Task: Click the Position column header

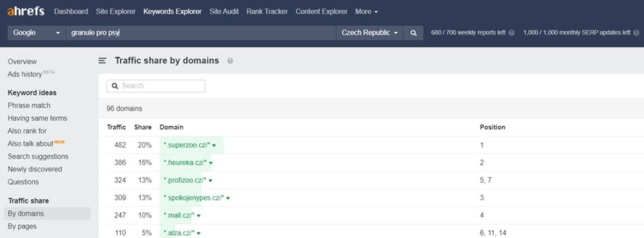Action: click(493, 127)
